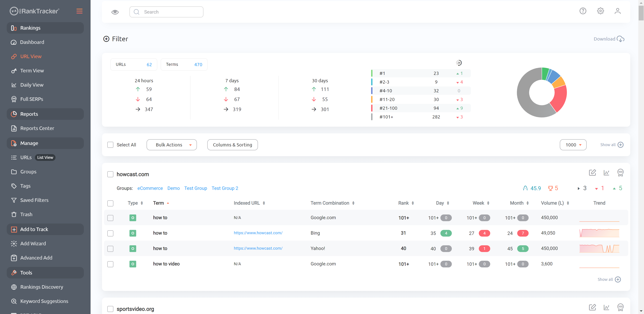Screen dimensions: 644x314
Task: Open howcast.com chart graph icon
Action: (x=606, y=173)
